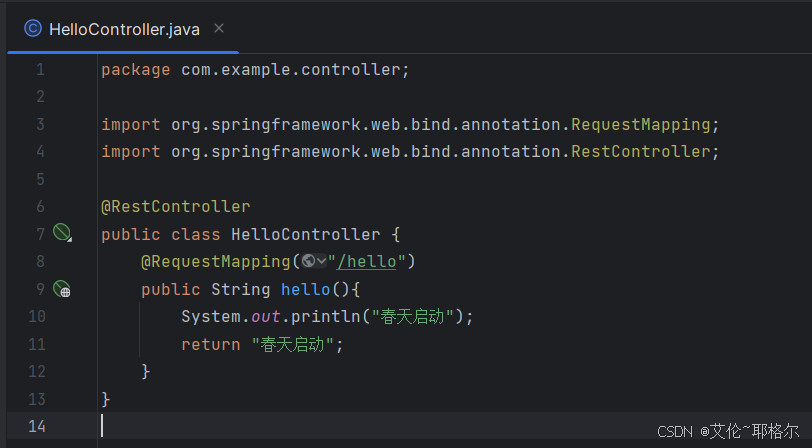Click the HelloController class name in its declaration
This screenshot has width=812, height=448.
pos(305,235)
